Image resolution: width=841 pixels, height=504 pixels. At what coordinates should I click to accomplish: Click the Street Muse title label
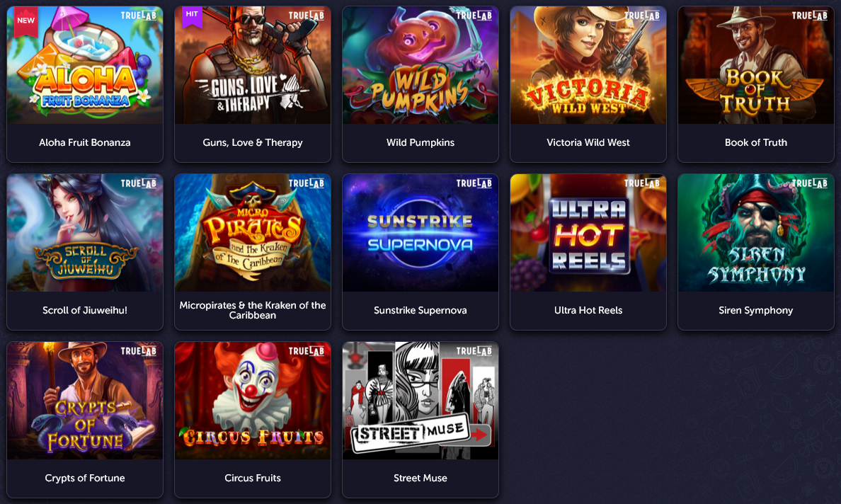pos(420,479)
